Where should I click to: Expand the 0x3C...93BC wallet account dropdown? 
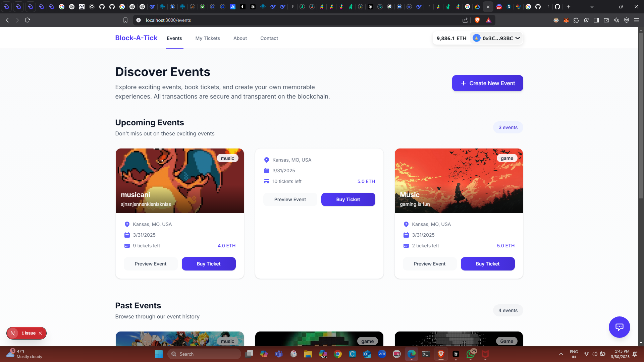496,38
